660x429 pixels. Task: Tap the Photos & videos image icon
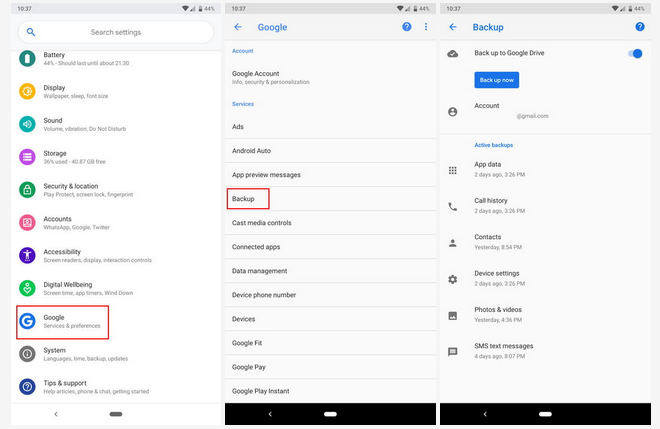452,315
